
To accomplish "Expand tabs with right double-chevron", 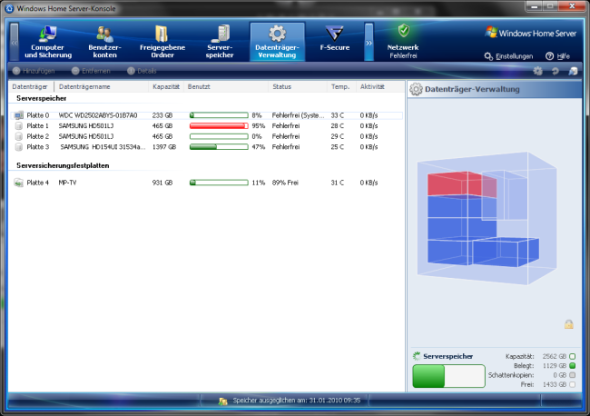I will [x=369, y=42].
